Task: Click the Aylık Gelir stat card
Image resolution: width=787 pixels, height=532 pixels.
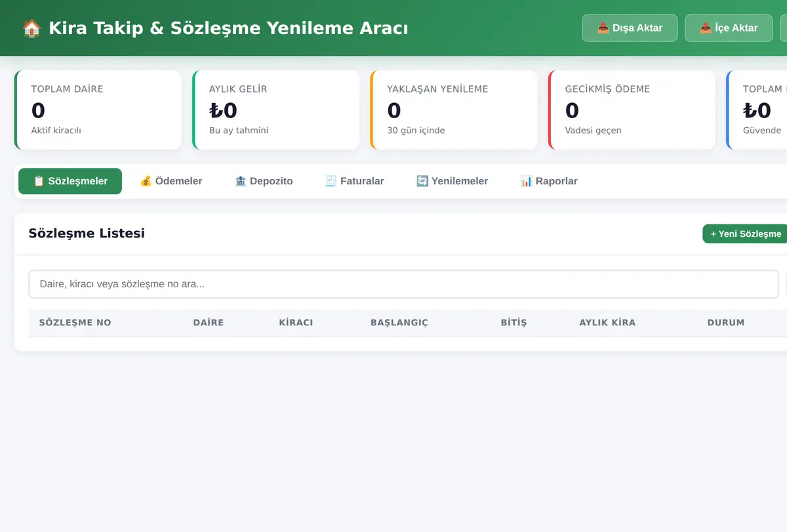Action: click(x=276, y=110)
